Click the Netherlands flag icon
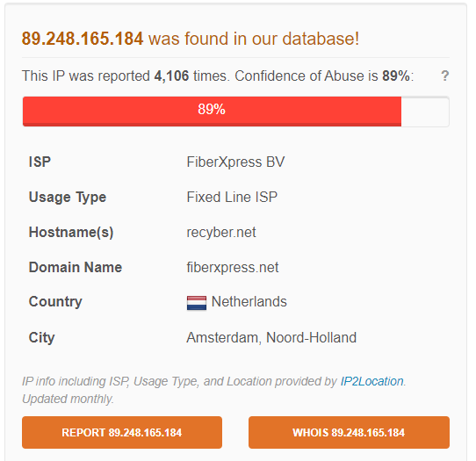 pyautogui.click(x=197, y=303)
